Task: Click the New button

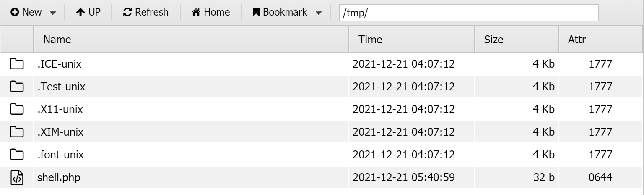Action: (27, 12)
